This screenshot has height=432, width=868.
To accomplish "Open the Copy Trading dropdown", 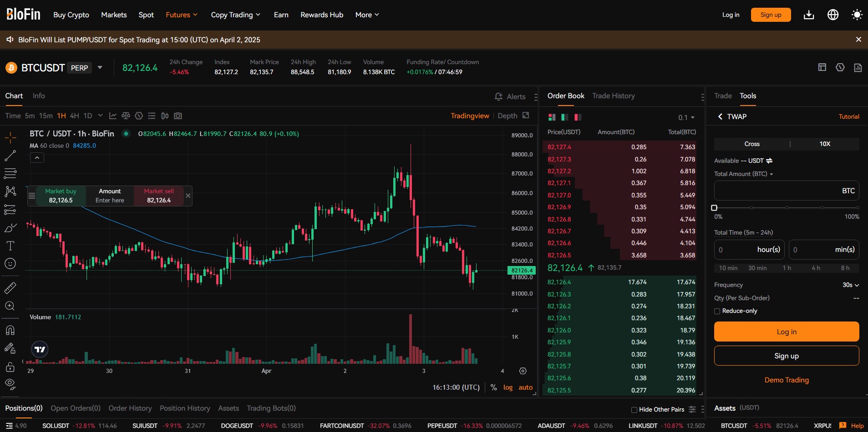I will tap(236, 15).
